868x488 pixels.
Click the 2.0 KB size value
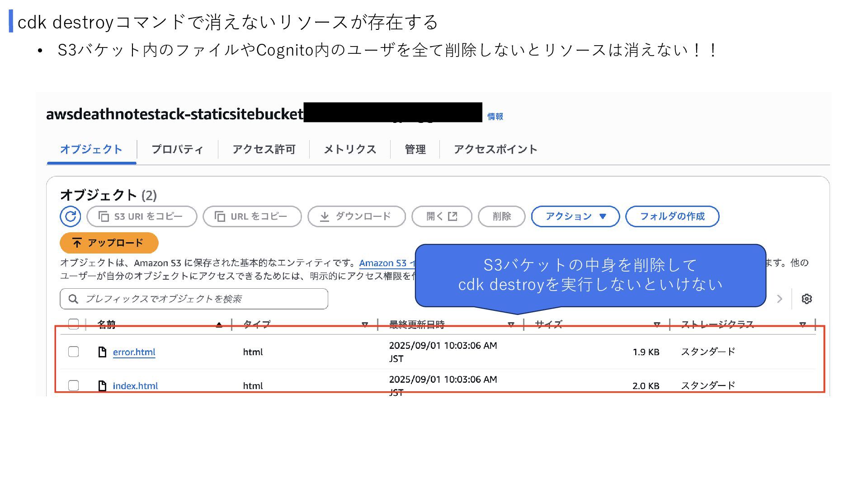click(x=646, y=385)
